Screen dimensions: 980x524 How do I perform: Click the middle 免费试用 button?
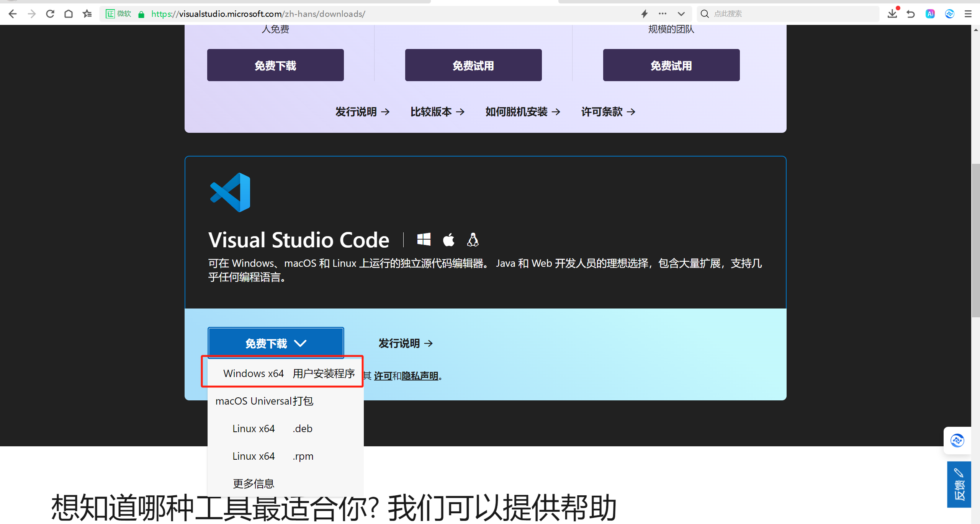click(473, 65)
